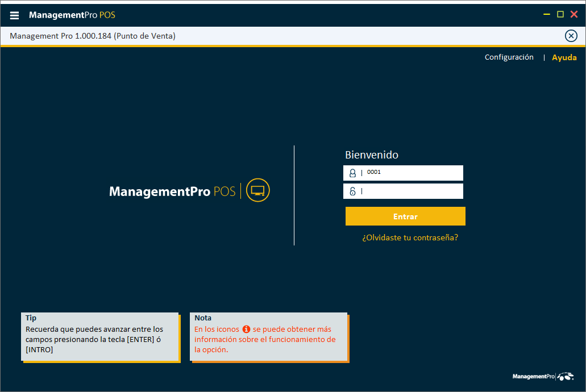Screen dimensions: 586x392
Task: Click the monitor icon beside the POS logo
Action: 258,190
